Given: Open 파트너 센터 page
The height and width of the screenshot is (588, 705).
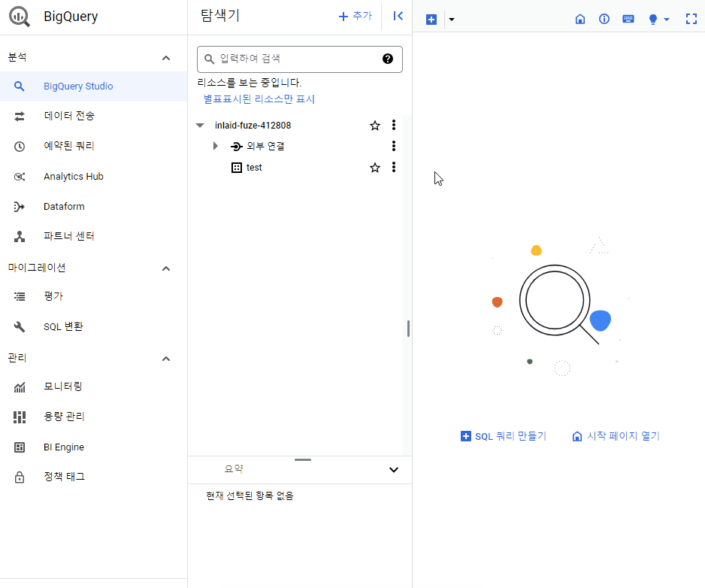Looking at the screenshot, I should click(x=93, y=236).
